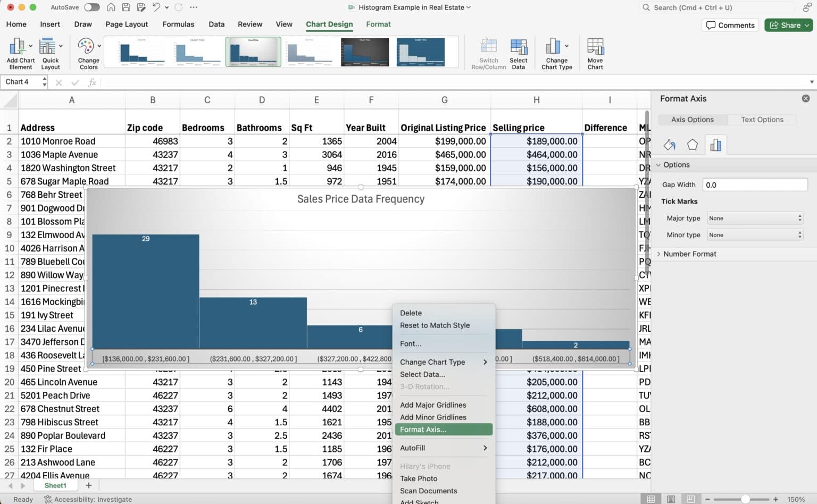Expand the Number Format section

pos(690,254)
